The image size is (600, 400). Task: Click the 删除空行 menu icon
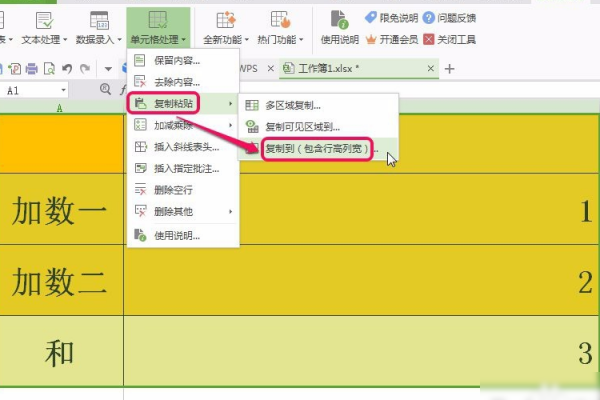(140, 189)
